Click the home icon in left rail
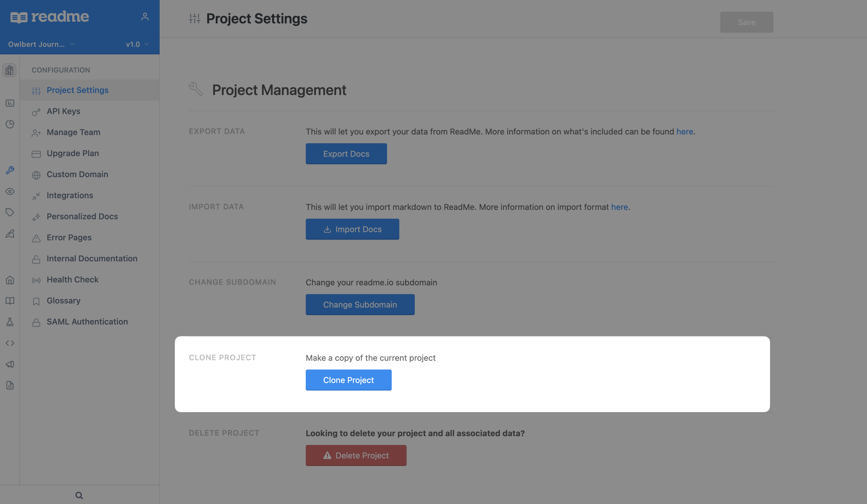The image size is (867, 504). (10, 280)
